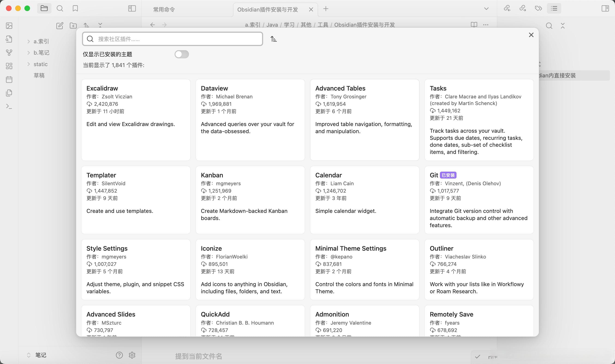Open Minimal Theme Settings plugin card
The image size is (615, 364).
click(365, 270)
